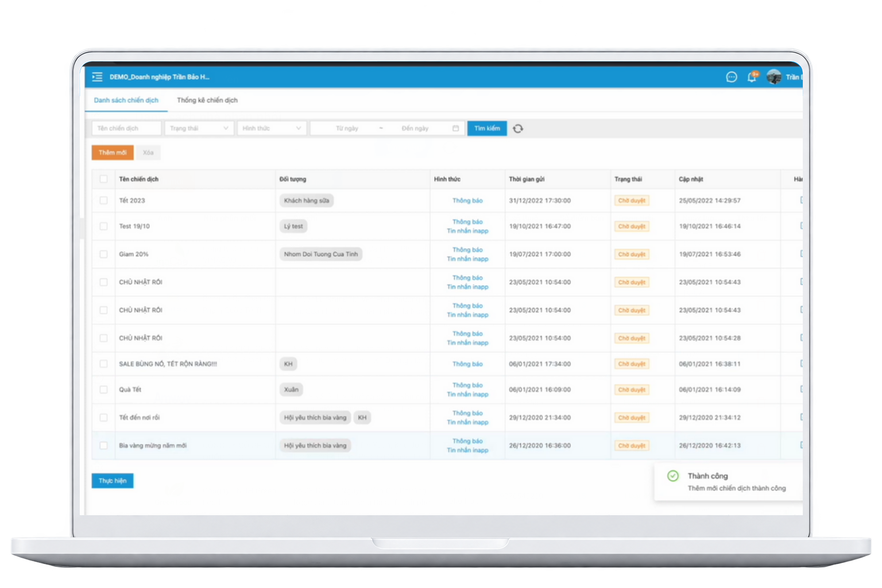Click the DEMO_Doanh nghiệp Trần Bảo H... title
Image resolution: width=882 pixels, height=588 pixels.
tap(160, 77)
